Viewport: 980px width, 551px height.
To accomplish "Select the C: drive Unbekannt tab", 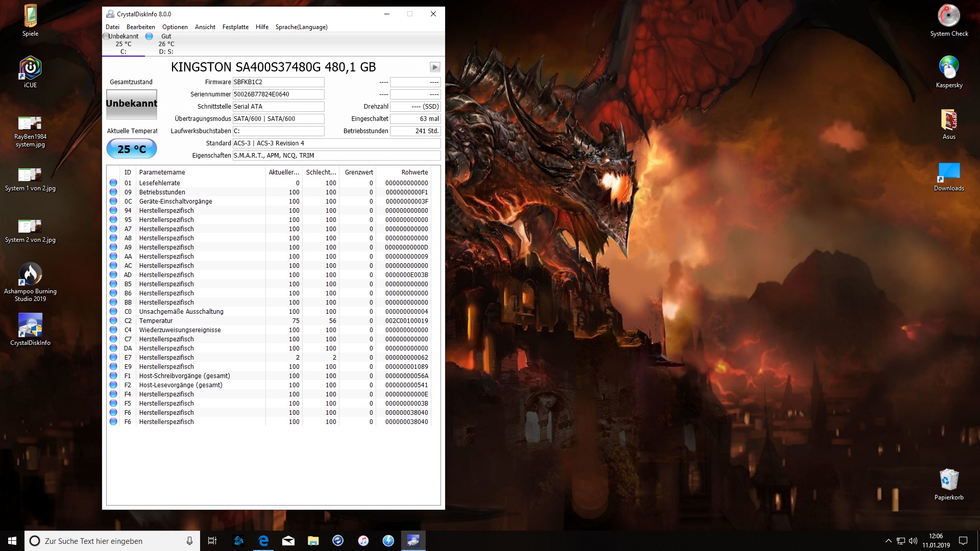I will point(123,44).
